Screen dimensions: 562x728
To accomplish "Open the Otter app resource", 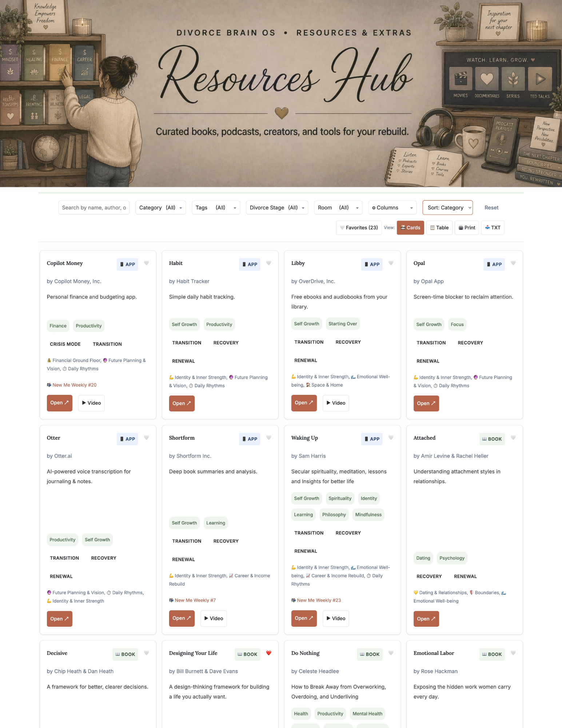I will tap(60, 619).
